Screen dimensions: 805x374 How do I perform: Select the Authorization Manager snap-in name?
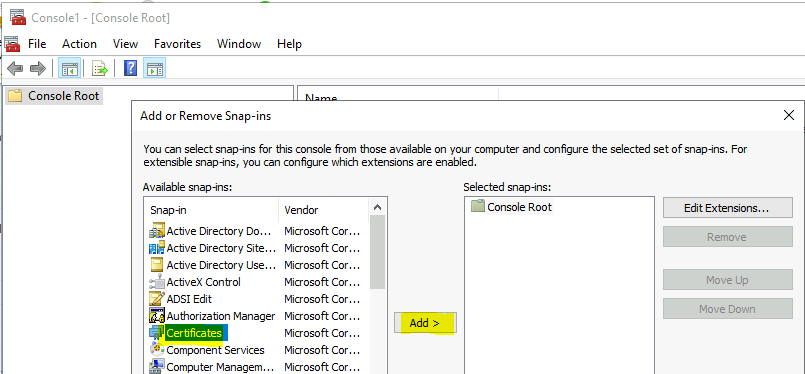tap(221, 316)
